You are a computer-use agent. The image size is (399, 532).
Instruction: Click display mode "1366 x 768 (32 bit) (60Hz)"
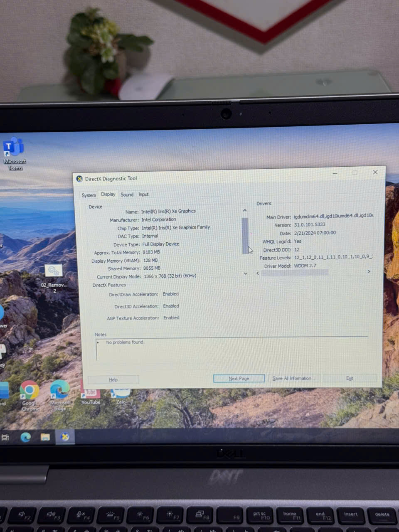click(x=170, y=276)
